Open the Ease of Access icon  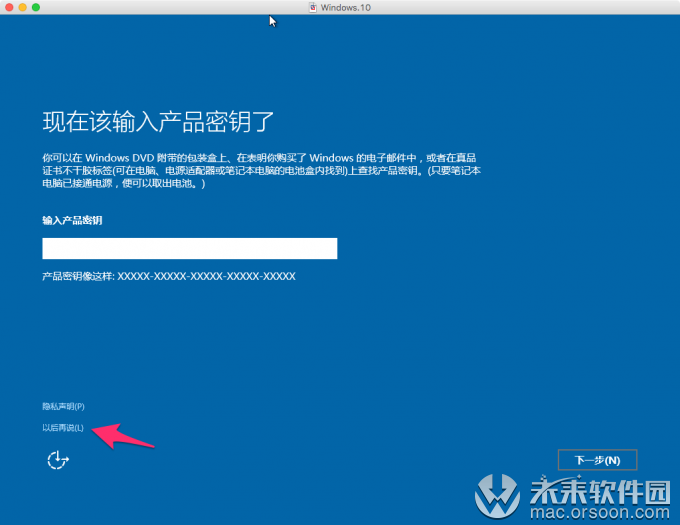click(x=58, y=460)
